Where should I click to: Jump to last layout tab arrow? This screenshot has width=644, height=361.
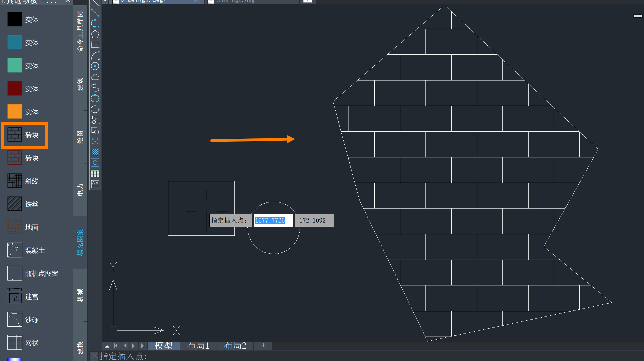tap(142, 346)
